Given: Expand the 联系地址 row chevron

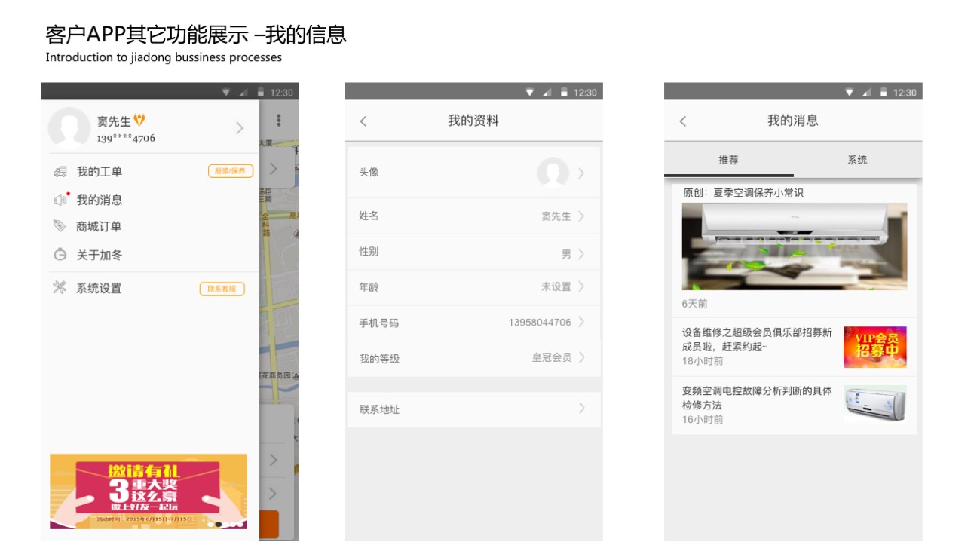Looking at the screenshot, I should click(581, 409).
